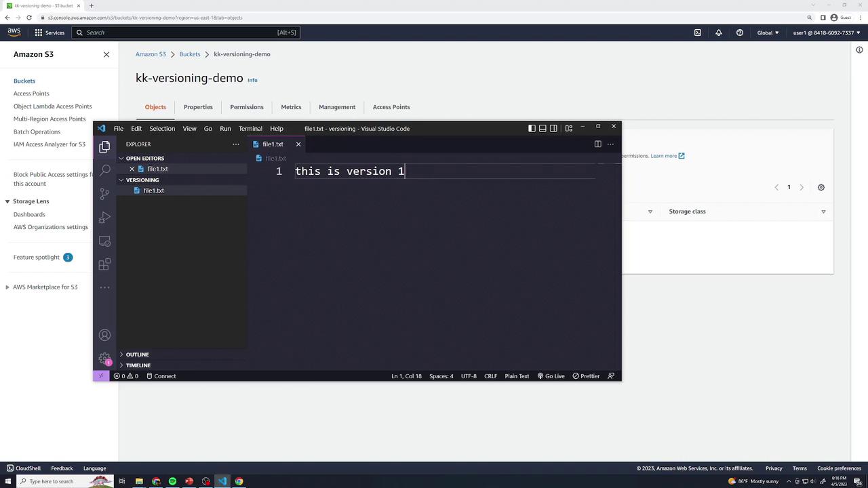Sort by Storage class column arrow
This screenshot has height=488, width=868.
(x=823, y=211)
